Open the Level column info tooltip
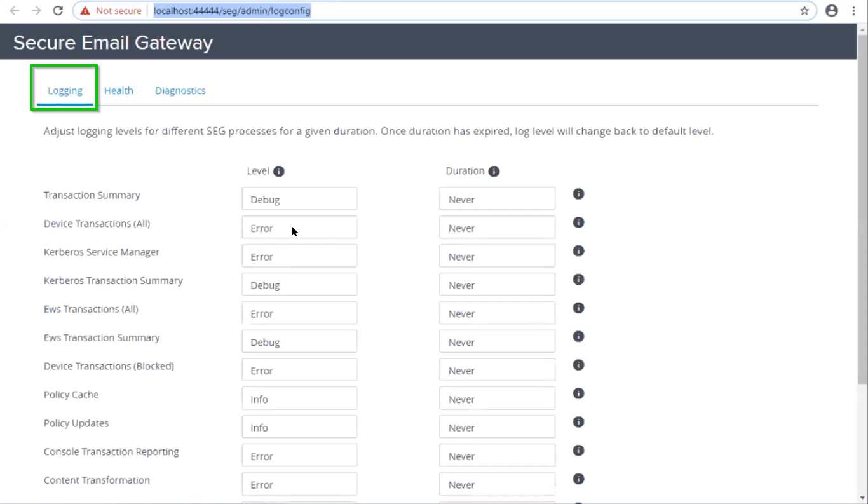Viewport: 868px width, 504px height. pyautogui.click(x=278, y=170)
